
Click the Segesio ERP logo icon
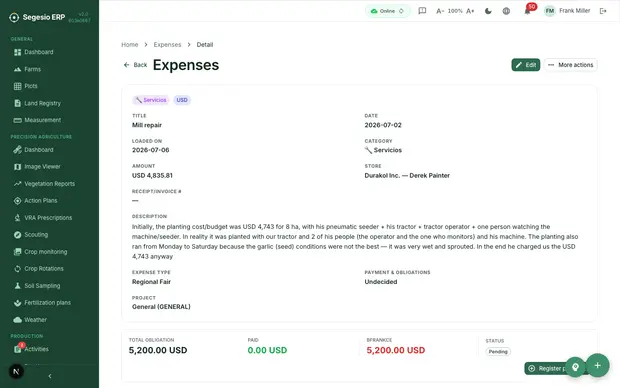(14, 17)
